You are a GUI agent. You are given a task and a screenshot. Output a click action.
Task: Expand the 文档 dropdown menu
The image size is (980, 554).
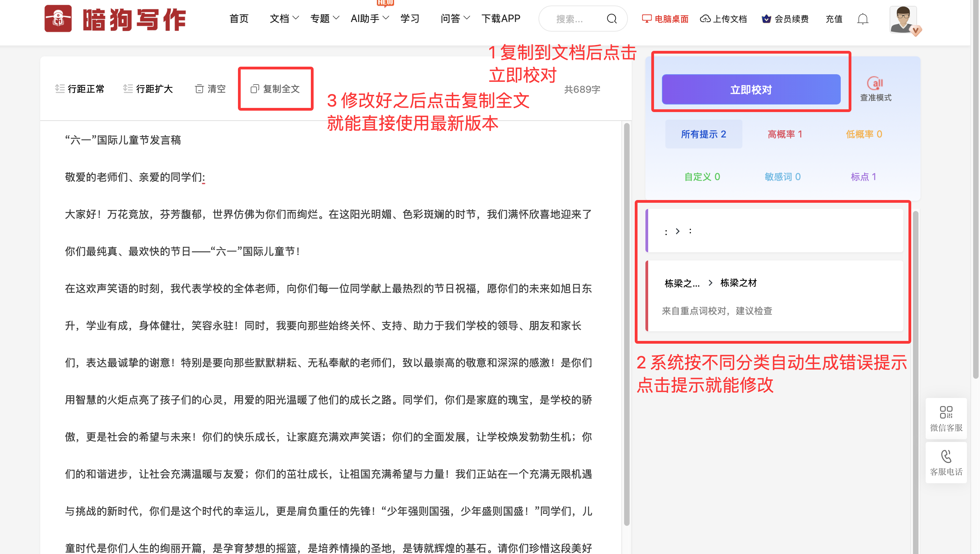tap(284, 19)
